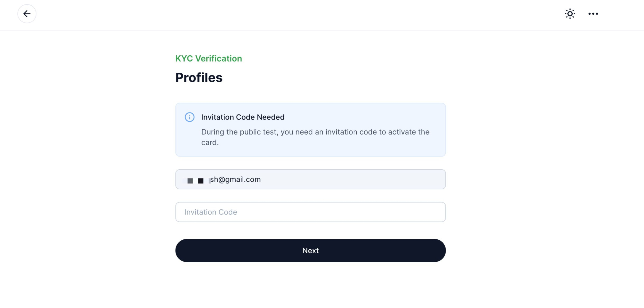Screen dimensions: 644x308
Task: Click the empty end of the email field
Action: click(382, 179)
